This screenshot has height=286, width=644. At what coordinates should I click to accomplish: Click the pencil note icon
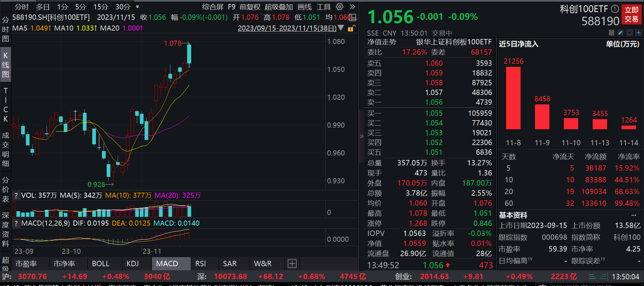[x=621, y=33]
